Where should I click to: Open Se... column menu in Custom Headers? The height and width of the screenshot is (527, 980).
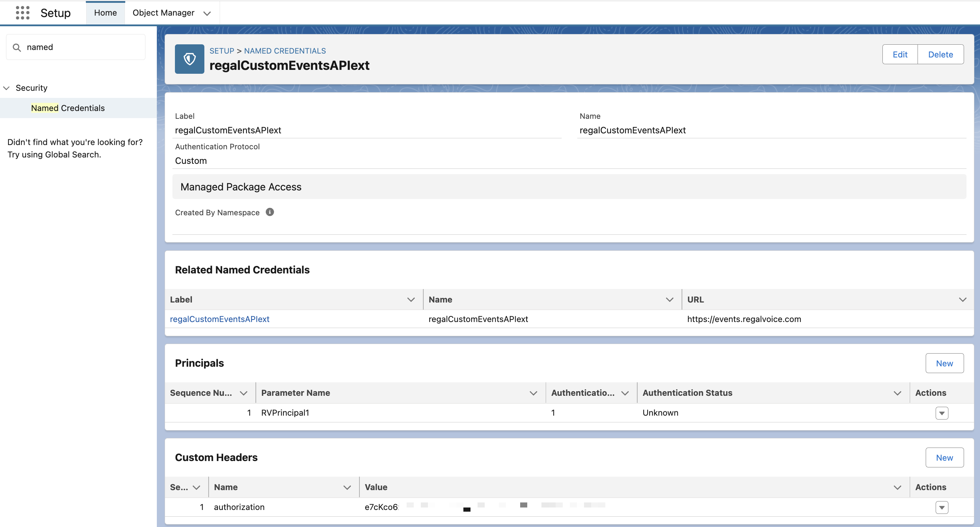pyautogui.click(x=196, y=487)
